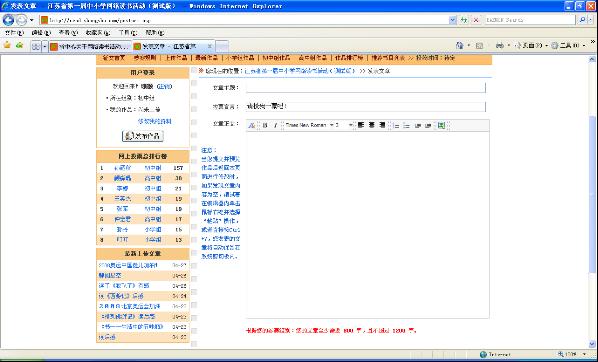Close the active 发表文章 tab
598x362 pixels.
tap(209, 46)
